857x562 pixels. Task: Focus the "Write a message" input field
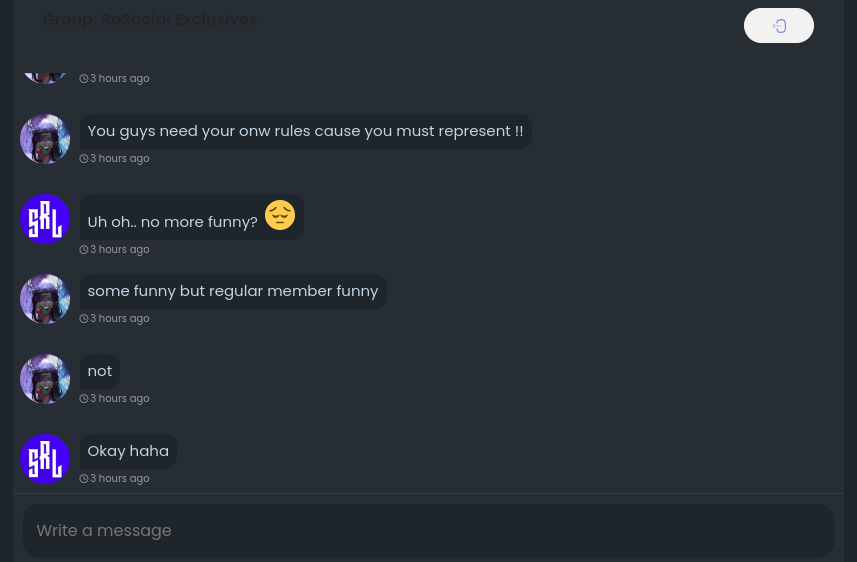[x=428, y=530]
